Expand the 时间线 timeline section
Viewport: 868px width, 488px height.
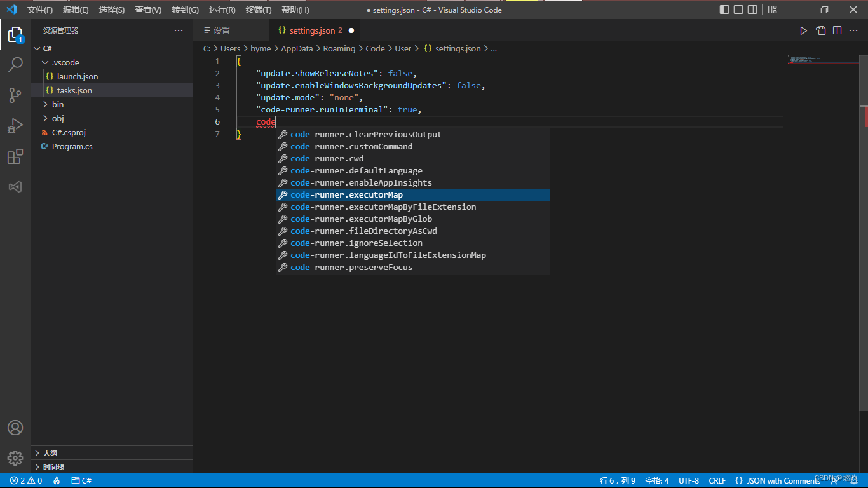(x=112, y=467)
